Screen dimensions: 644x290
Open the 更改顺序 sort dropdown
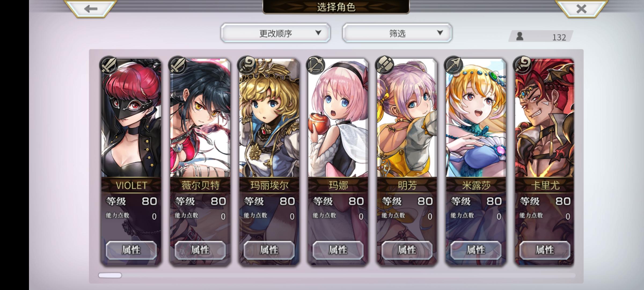coord(276,33)
